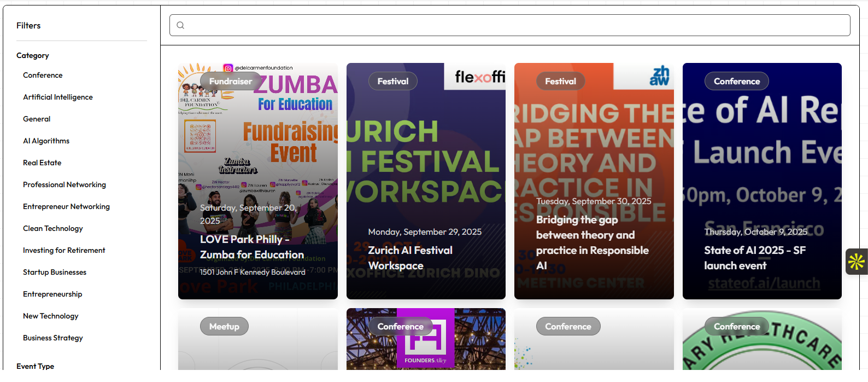Pick Professional Networking filter
Screen dimensions: 868x382
click(x=64, y=185)
